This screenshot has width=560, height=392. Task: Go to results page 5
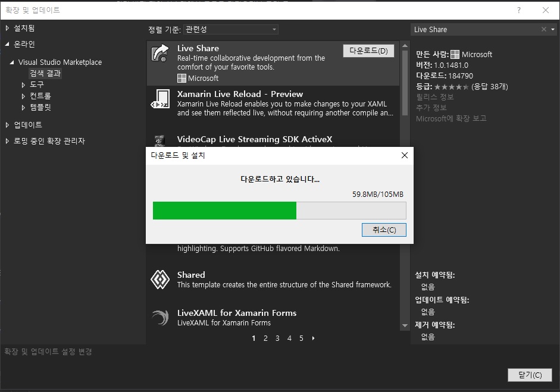[301, 338]
